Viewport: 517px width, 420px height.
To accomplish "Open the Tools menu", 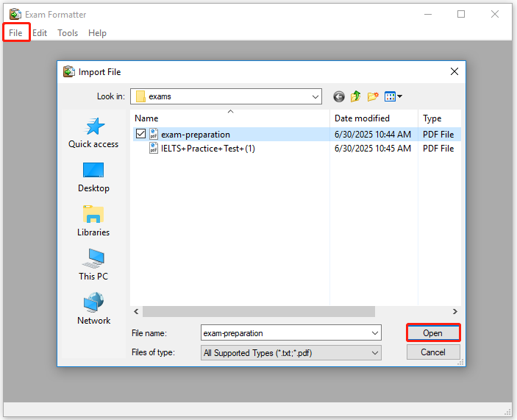I will [x=68, y=33].
